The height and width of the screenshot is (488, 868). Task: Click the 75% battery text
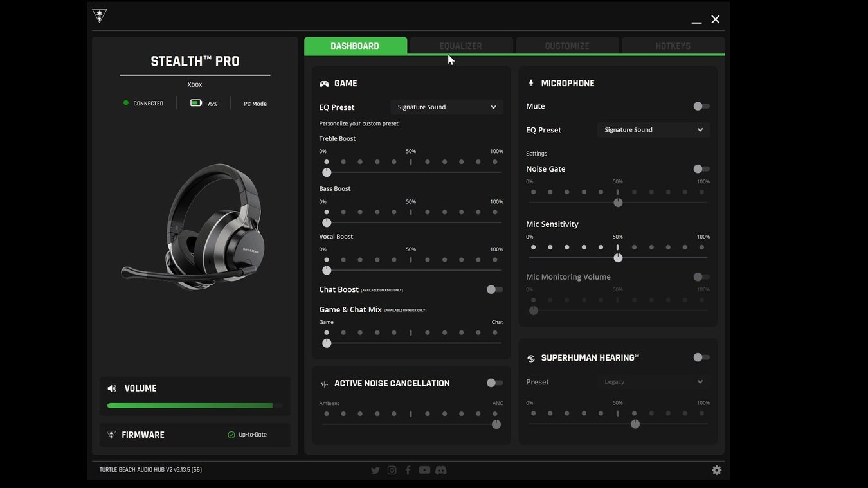[x=212, y=104]
